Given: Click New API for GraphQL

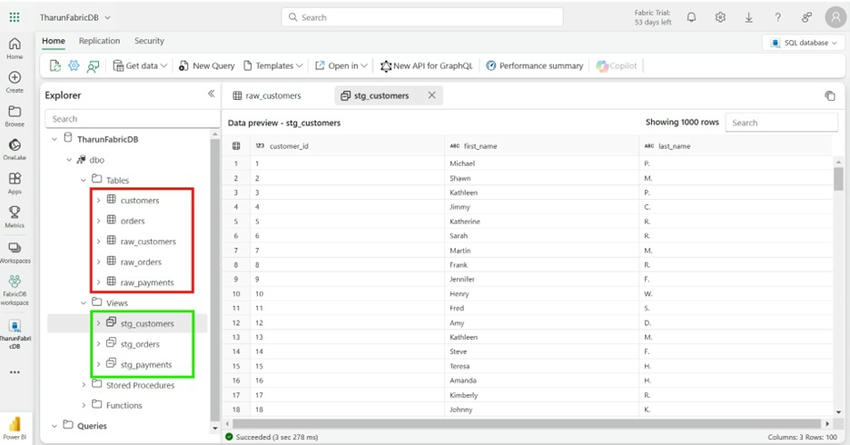Looking at the screenshot, I should click(x=427, y=66).
